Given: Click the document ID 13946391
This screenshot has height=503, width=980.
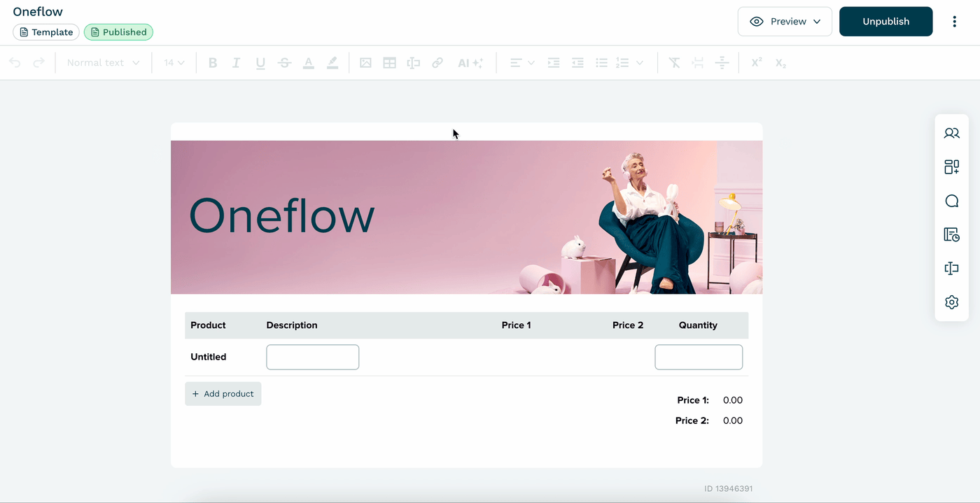Looking at the screenshot, I should pyautogui.click(x=729, y=489).
